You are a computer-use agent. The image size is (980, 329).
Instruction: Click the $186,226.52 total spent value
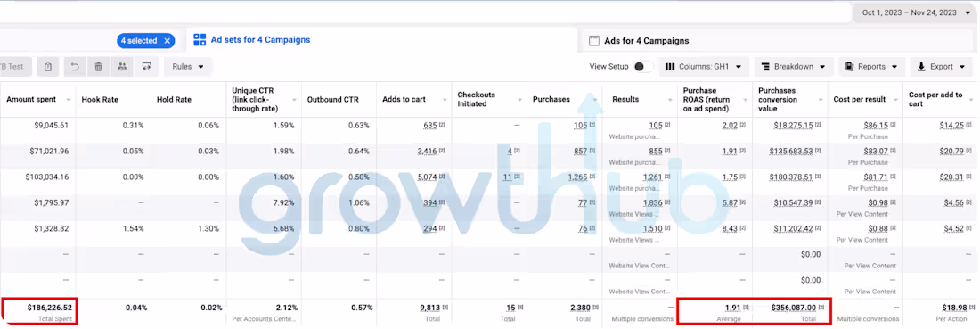coord(49,307)
